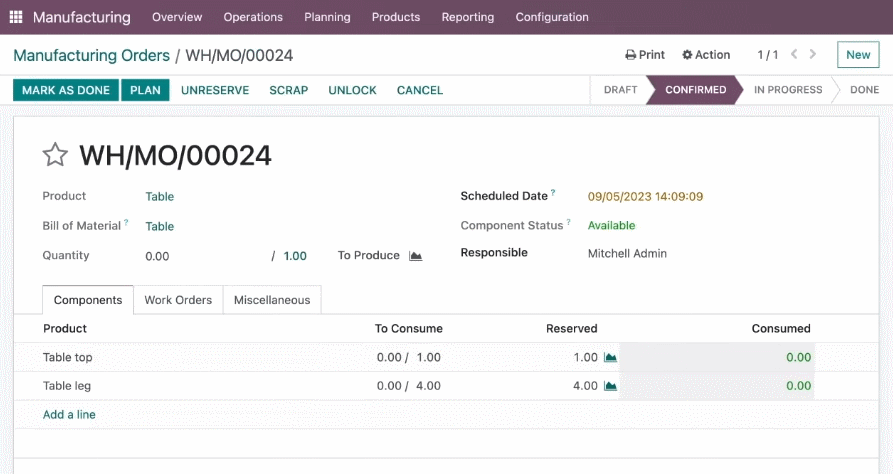Screen dimensions: 893x474
Task: Open the Configuration menu
Action: [552, 17]
